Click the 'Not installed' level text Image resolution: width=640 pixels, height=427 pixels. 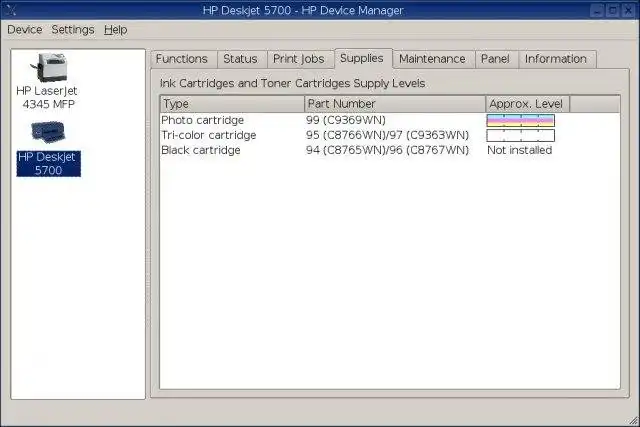point(520,150)
